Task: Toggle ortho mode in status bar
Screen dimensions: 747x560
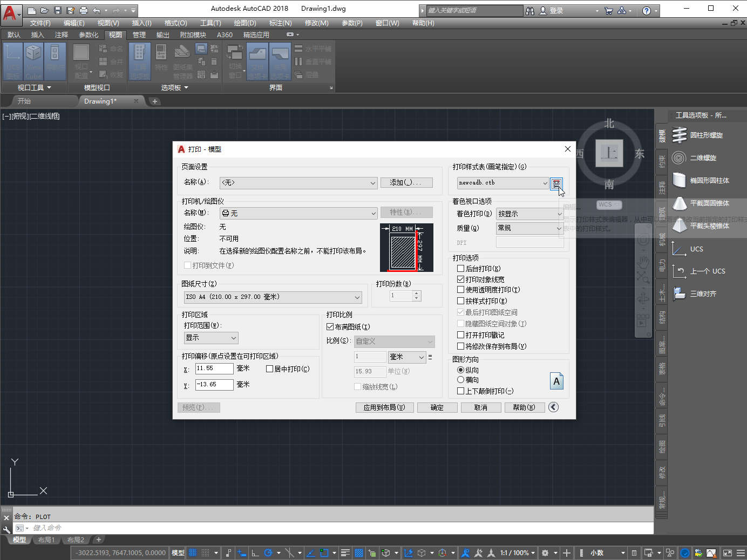Action: tap(255, 553)
